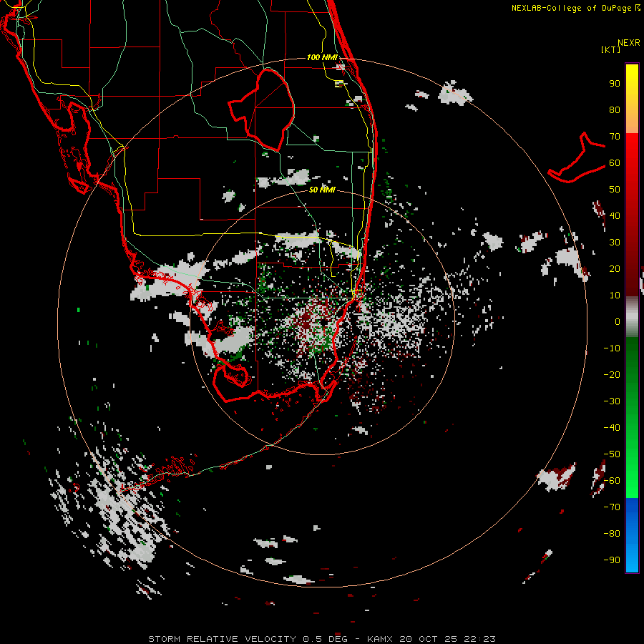Click the -30 knot scale value
Viewport: 644px width, 644px height.
click(612, 401)
